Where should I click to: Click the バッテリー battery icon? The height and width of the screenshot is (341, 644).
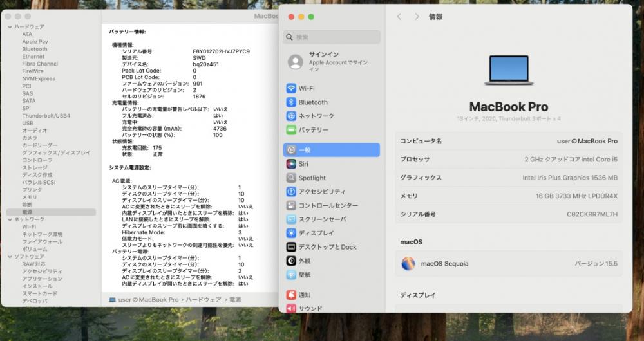[x=291, y=130]
